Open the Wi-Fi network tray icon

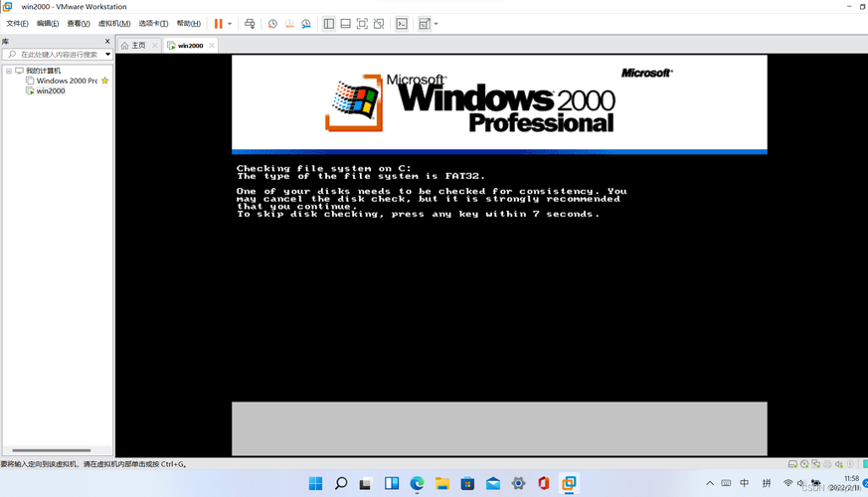(787, 483)
